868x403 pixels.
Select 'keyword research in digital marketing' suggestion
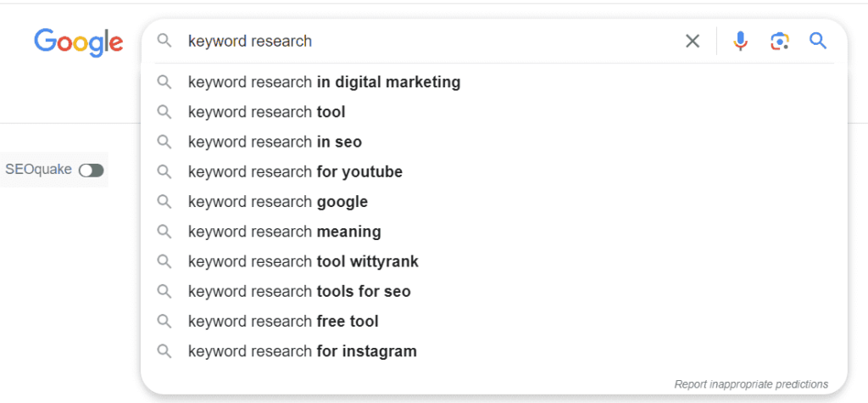[x=494, y=82]
